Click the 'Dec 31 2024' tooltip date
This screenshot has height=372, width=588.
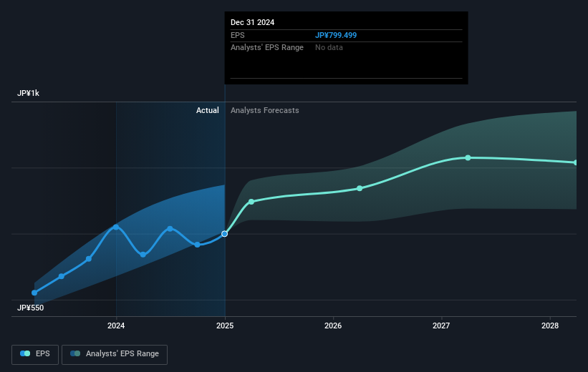tap(252, 22)
